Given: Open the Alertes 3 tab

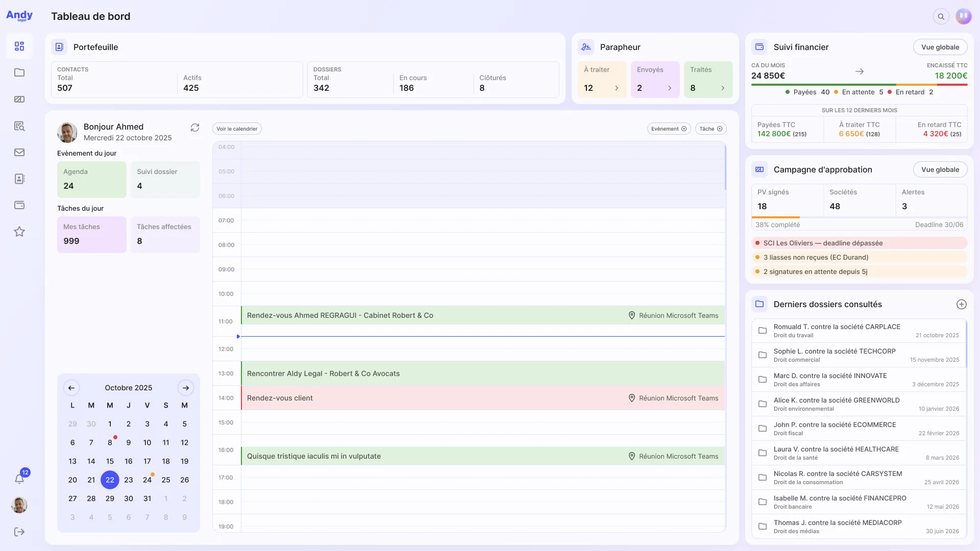Looking at the screenshot, I should coord(932,200).
